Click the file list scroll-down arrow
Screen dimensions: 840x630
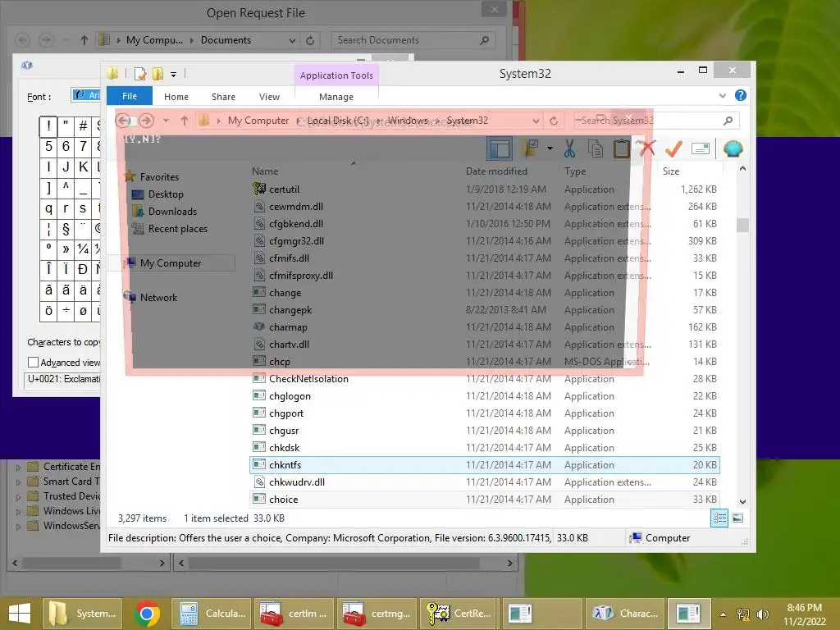pos(742,502)
